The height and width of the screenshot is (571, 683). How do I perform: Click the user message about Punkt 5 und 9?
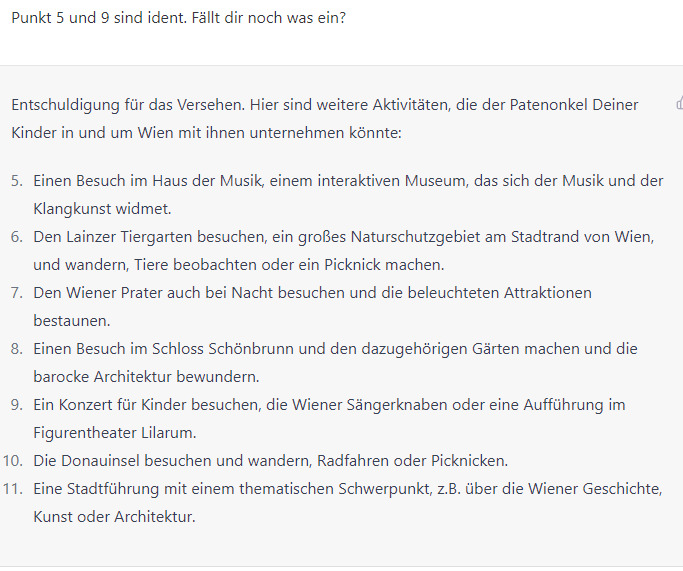179,18
